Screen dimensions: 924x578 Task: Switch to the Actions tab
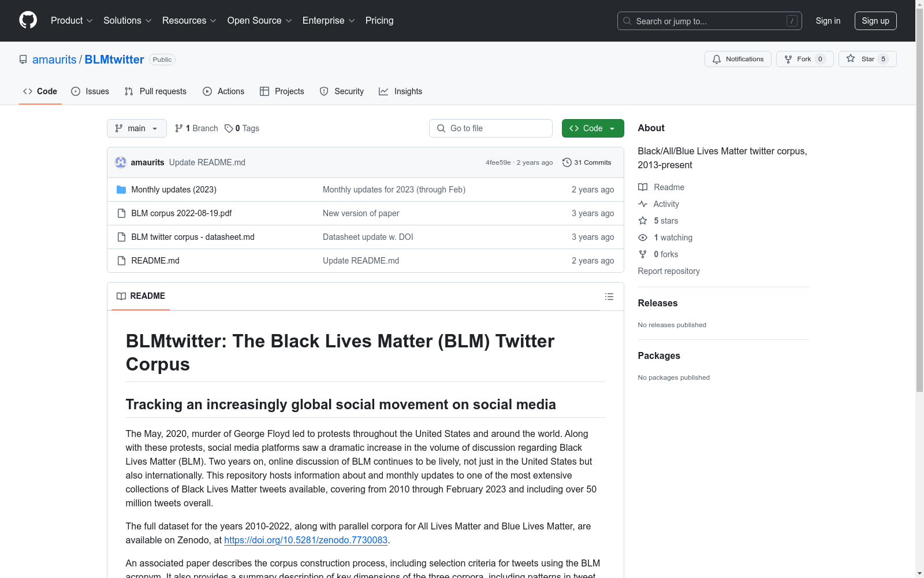[x=223, y=91]
